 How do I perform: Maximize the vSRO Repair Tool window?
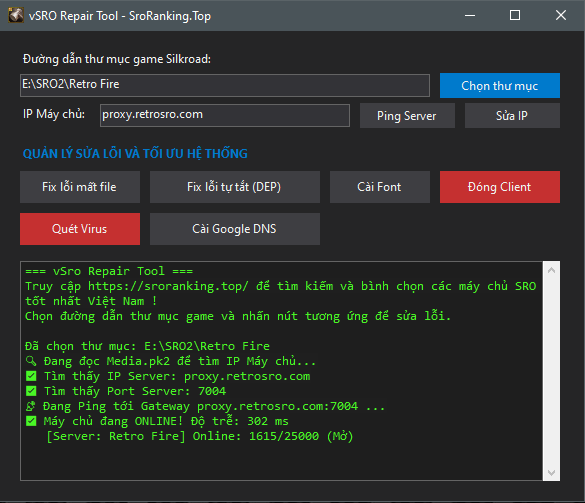pos(515,15)
